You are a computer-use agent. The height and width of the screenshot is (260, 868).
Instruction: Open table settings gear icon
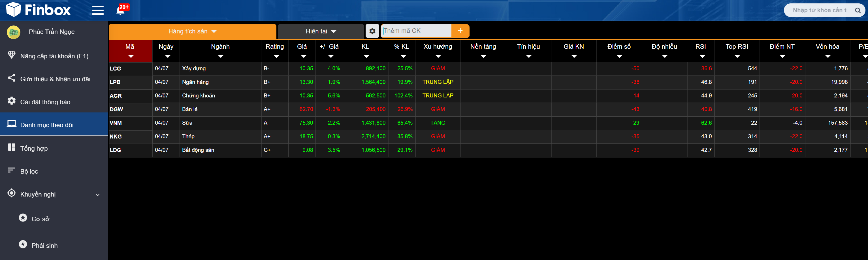click(x=372, y=31)
